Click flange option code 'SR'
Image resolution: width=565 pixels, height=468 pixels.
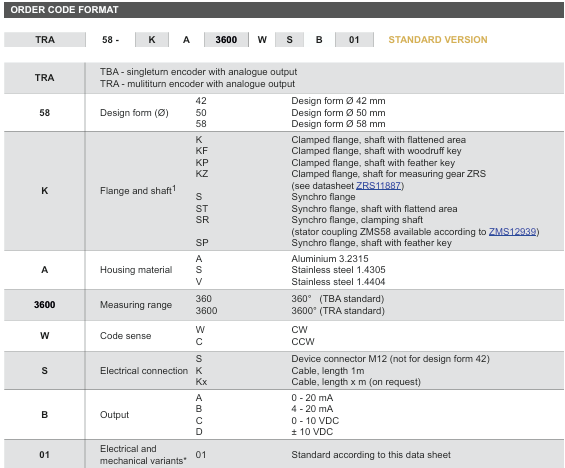202,220
